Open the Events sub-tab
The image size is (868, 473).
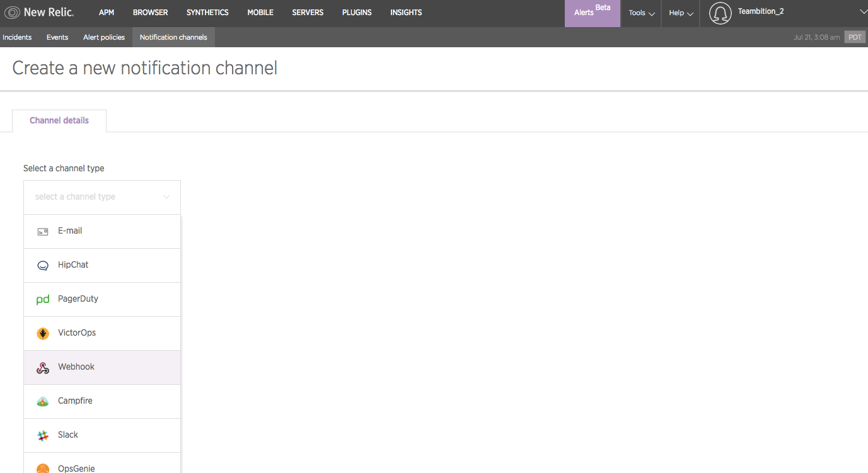pyautogui.click(x=57, y=37)
